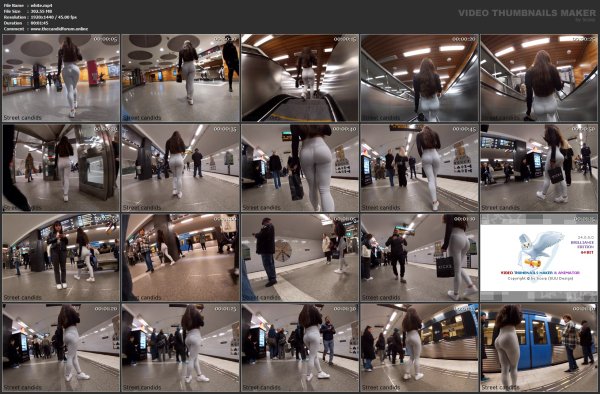The height and width of the screenshot is (394, 600).
Task: Open the frame timestamped 00:01:25
Action: click(x=180, y=348)
